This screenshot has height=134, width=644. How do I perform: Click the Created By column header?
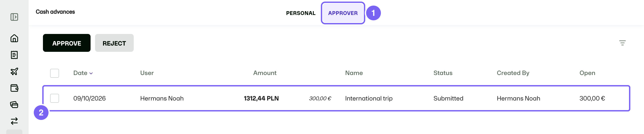click(513, 73)
